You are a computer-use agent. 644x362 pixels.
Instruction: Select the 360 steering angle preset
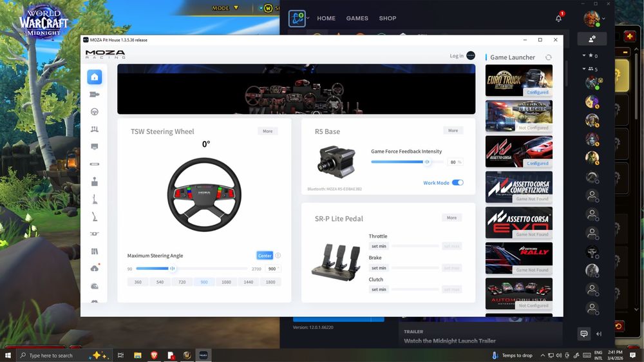pyautogui.click(x=138, y=282)
